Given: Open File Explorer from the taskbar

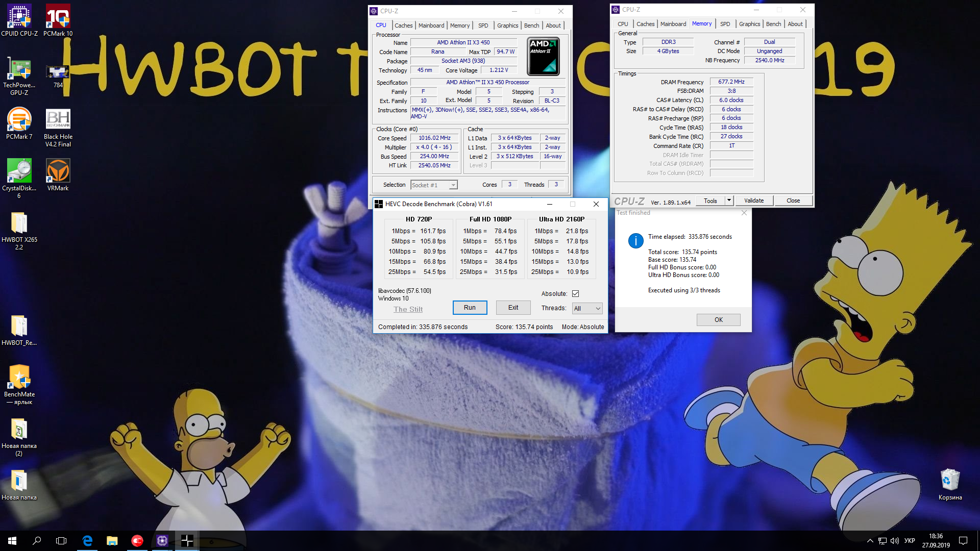Looking at the screenshot, I should [112, 541].
